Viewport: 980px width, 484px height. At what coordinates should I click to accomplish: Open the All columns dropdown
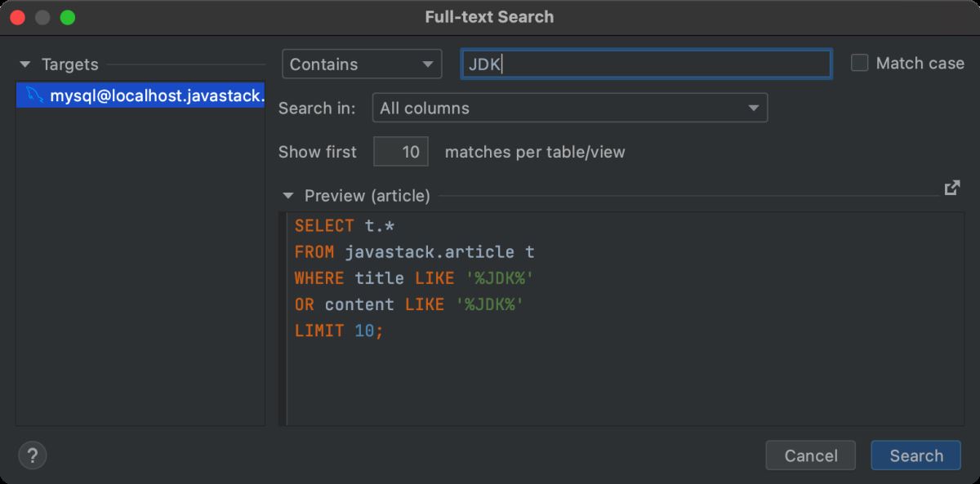click(x=569, y=108)
